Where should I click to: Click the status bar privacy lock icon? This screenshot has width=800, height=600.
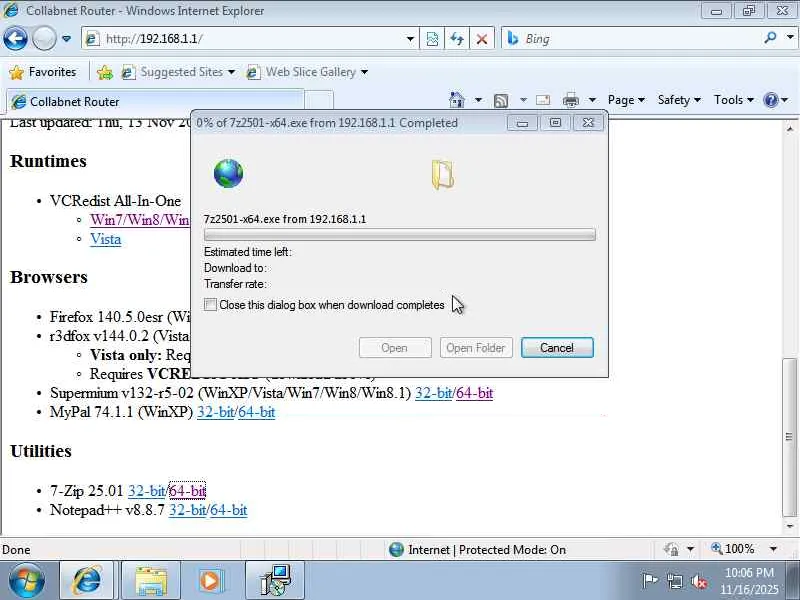(671, 549)
